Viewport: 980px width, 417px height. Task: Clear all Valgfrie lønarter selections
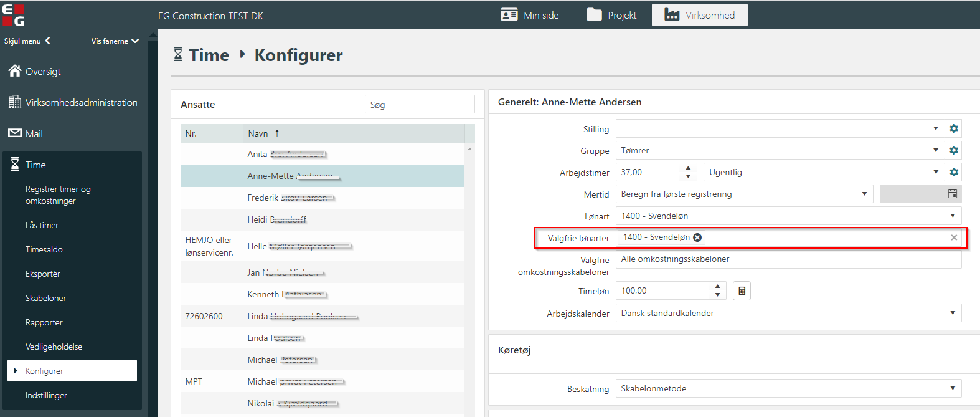pos(953,237)
